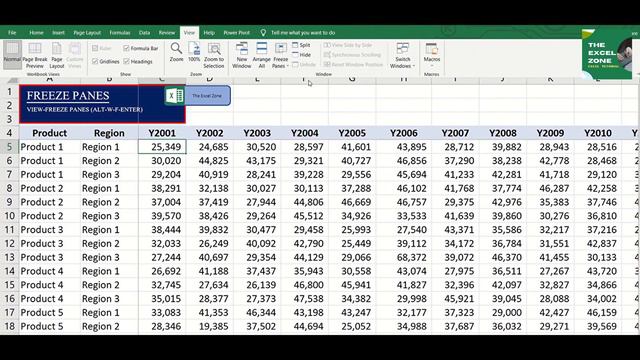Select row header 10
The image size is (640, 360).
click(x=9, y=216)
